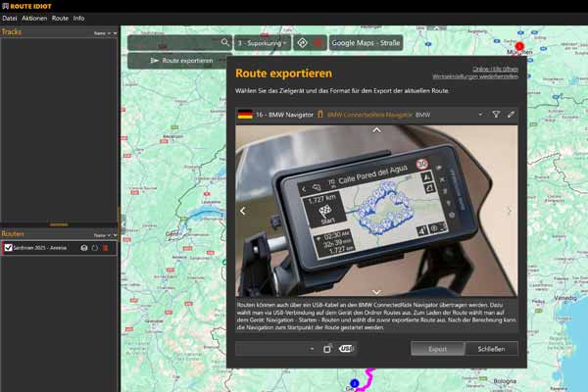
Task: Delete the Sardinien 2025 route with red trash icon
Action: pyautogui.click(x=106, y=248)
